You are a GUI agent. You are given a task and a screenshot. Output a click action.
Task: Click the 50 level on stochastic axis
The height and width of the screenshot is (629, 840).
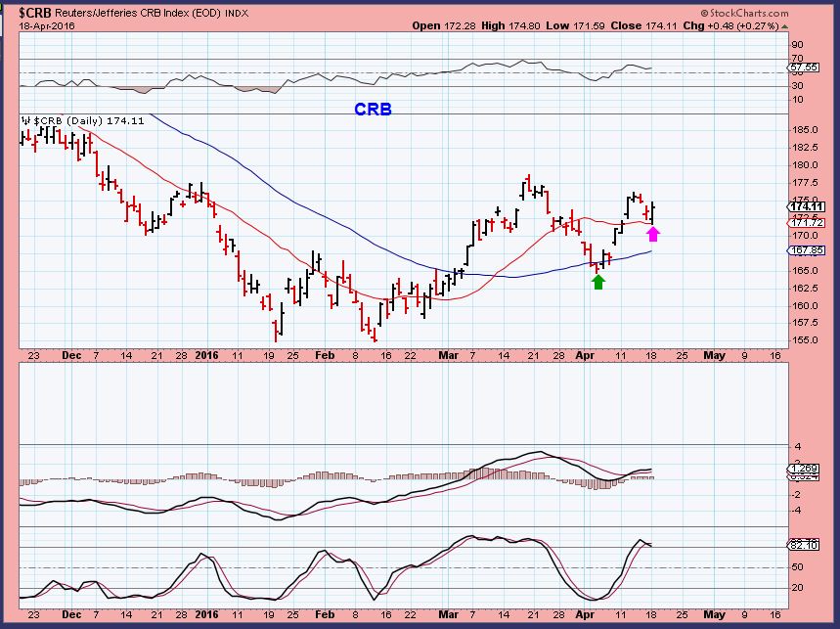pyautogui.click(x=797, y=566)
